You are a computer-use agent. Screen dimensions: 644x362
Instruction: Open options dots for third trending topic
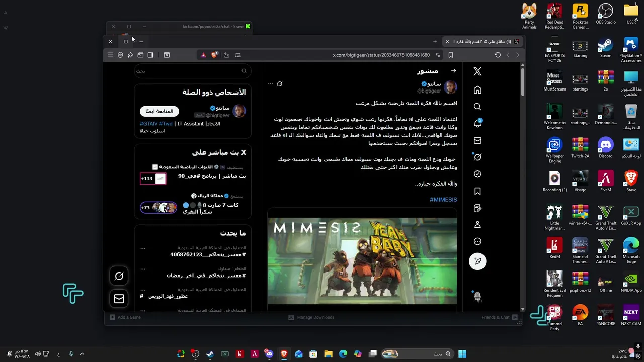point(143,290)
